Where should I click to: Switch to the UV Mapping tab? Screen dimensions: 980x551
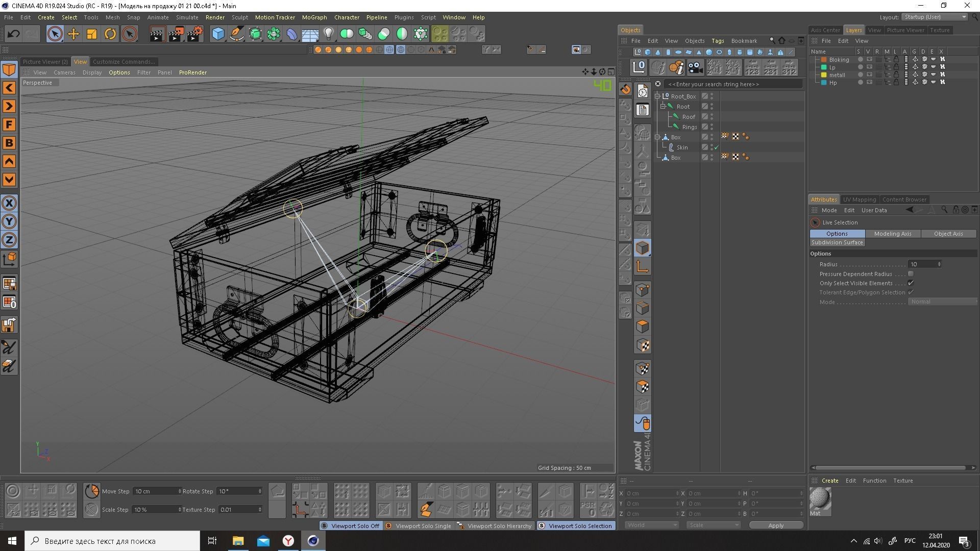pyautogui.click(x=859, y=199)
